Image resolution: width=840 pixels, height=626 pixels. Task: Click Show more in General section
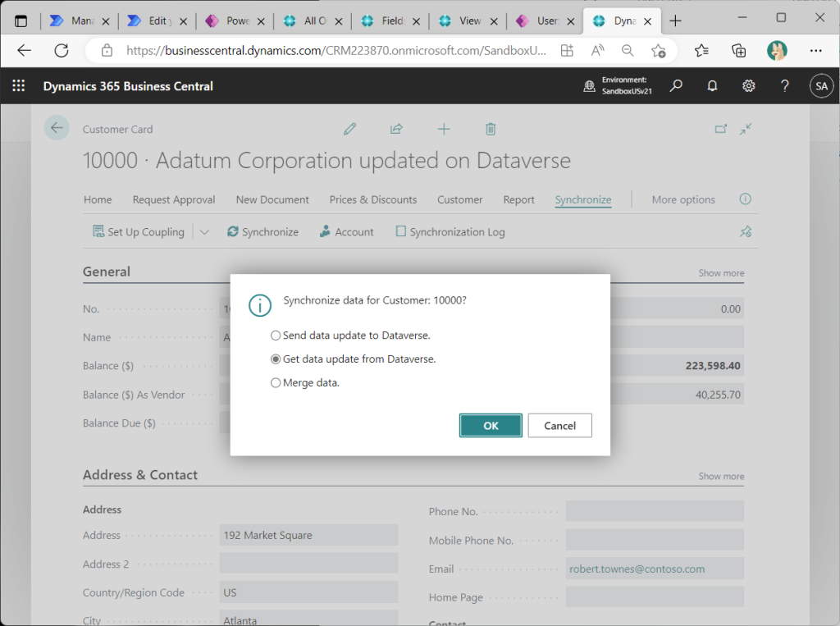click(721, 273)
